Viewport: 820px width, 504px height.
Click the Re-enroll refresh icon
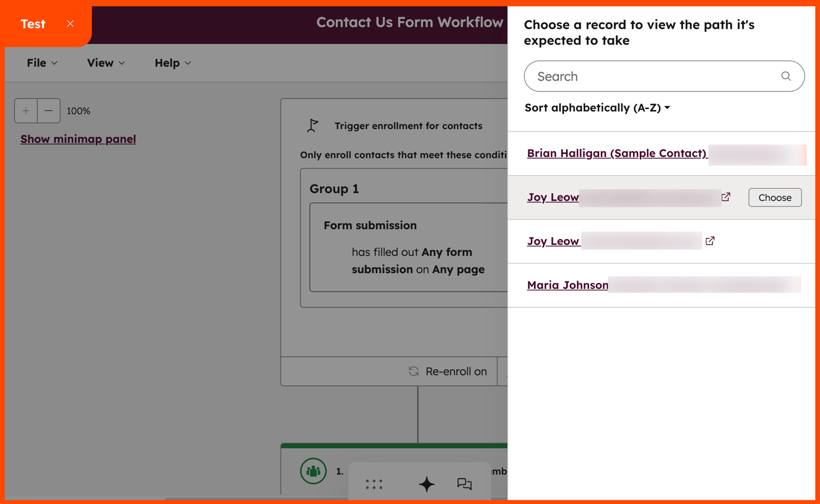(x=414, y=371)
